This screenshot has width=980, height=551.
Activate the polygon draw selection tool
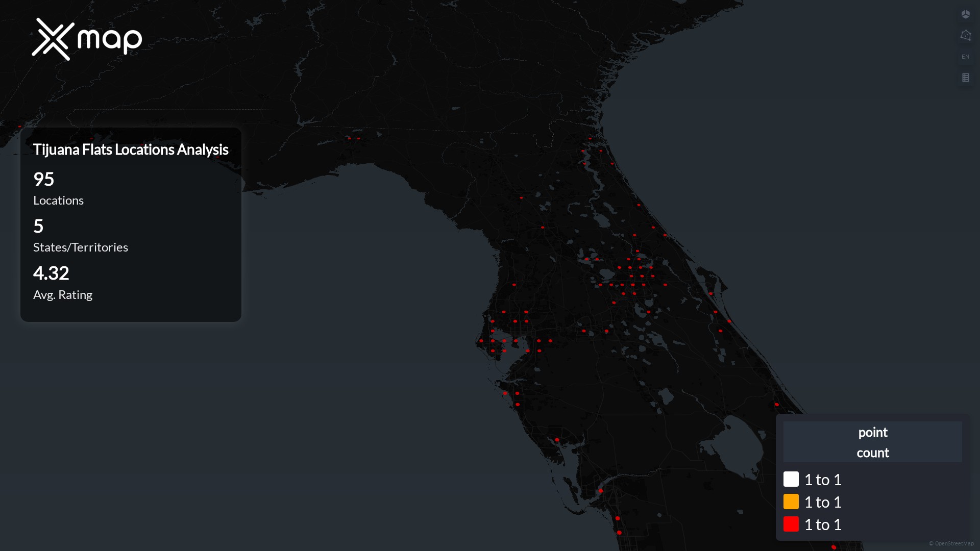pyautogui.click(x=965, y=35)
